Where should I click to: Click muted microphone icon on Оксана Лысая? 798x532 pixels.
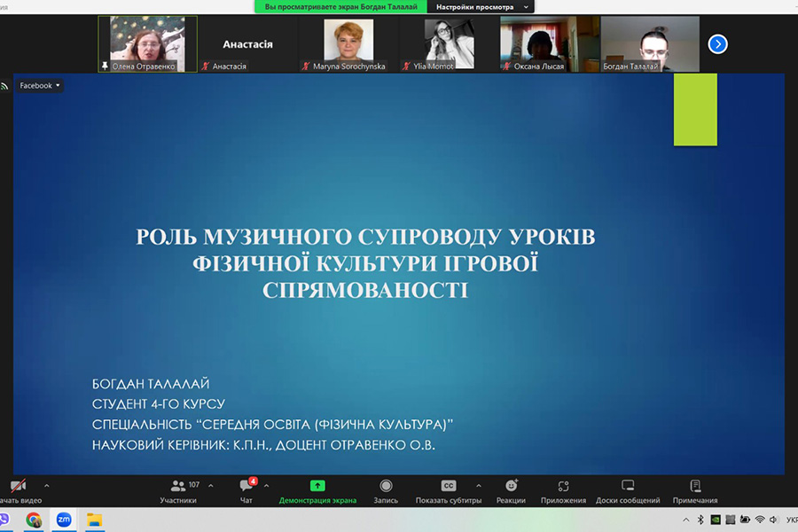(x=507, y=66)
